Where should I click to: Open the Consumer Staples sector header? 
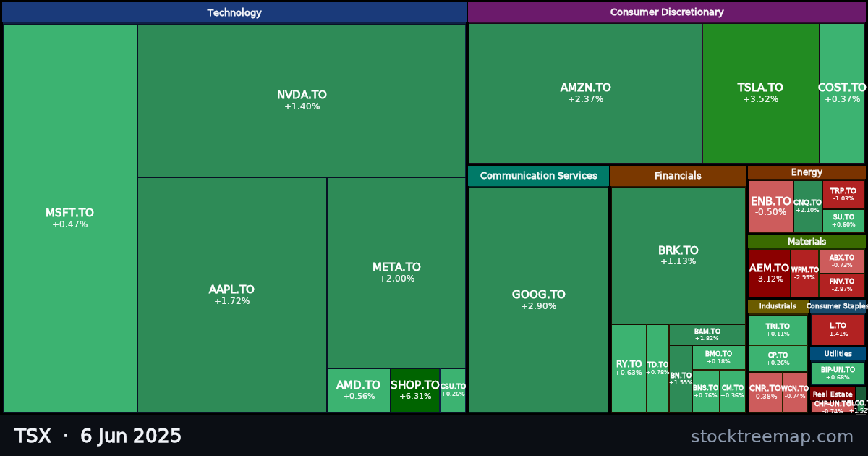838,306
